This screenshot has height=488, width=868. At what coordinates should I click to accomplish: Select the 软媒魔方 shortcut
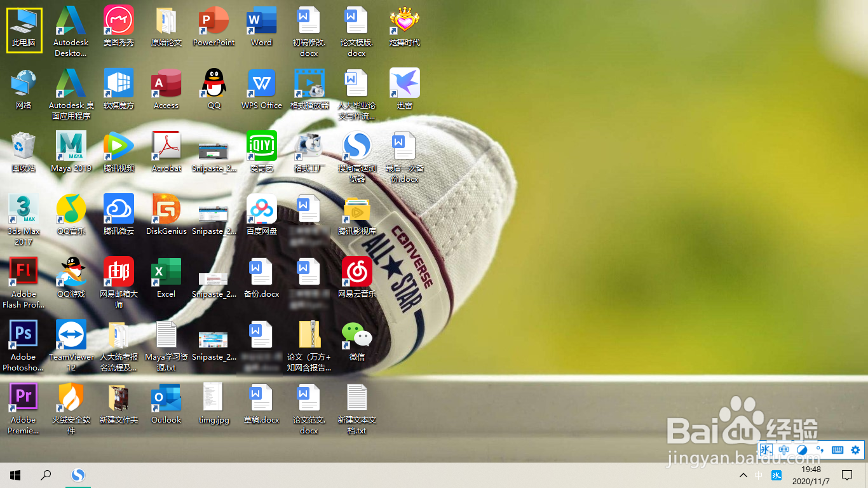tap(119, 90)
